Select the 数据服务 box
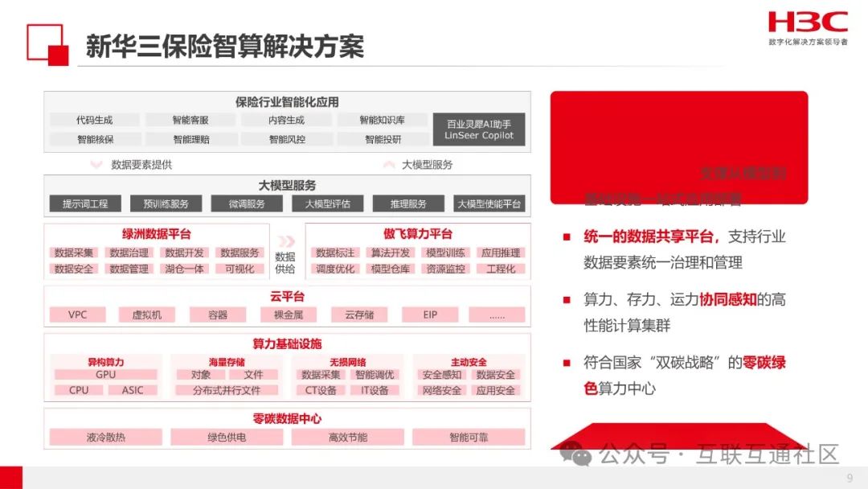This screenshot has width=868, height=489. 240,253
